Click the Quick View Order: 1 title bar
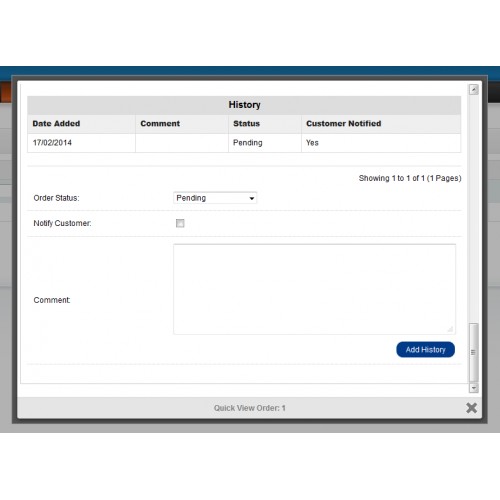 tap(249, 408)
